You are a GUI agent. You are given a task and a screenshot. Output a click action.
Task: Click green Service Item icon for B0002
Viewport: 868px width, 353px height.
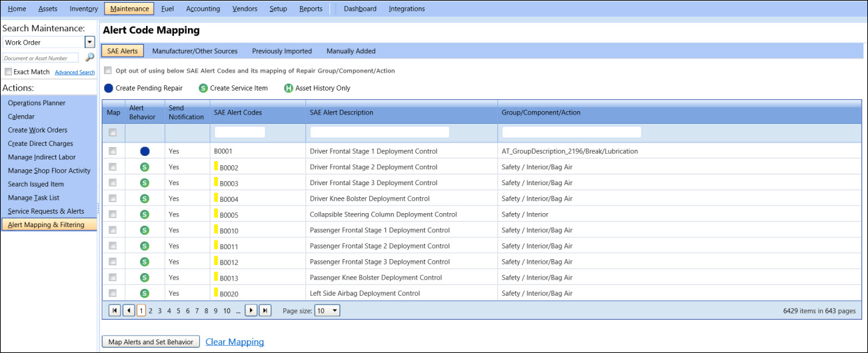[x=145, y=167]
